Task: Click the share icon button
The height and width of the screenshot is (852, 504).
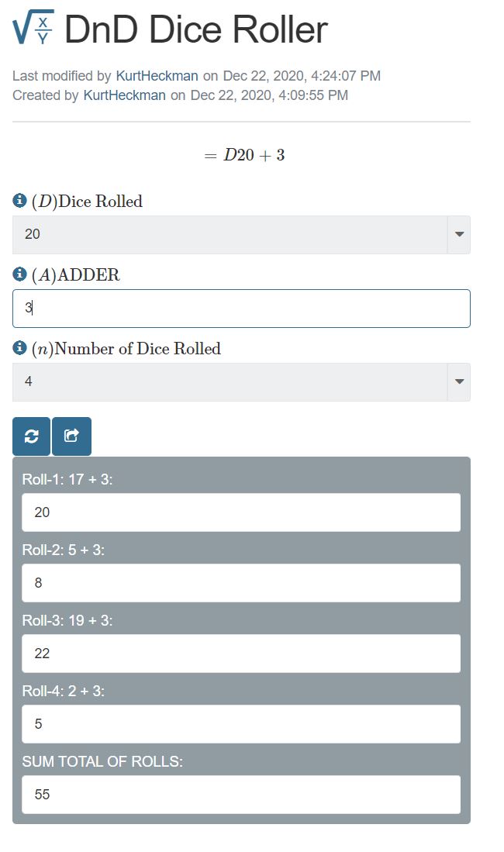Action: pyautogui.click(x=71, y=436)
